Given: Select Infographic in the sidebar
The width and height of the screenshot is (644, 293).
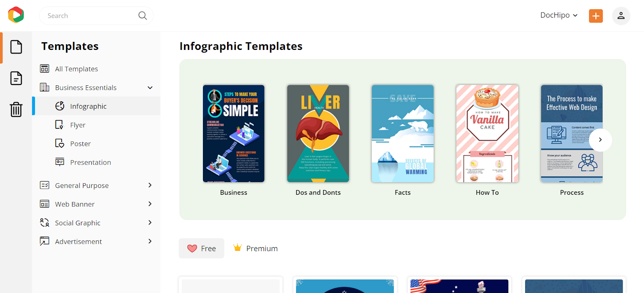Looking at the screenshot, I should tap(96, 106).
